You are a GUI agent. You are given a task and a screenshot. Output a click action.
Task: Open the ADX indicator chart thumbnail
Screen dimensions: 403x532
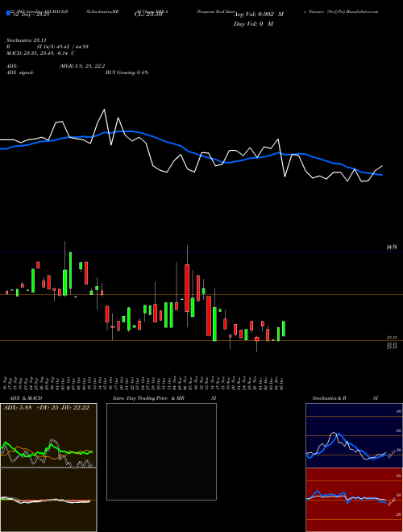[x=48, y=435]
